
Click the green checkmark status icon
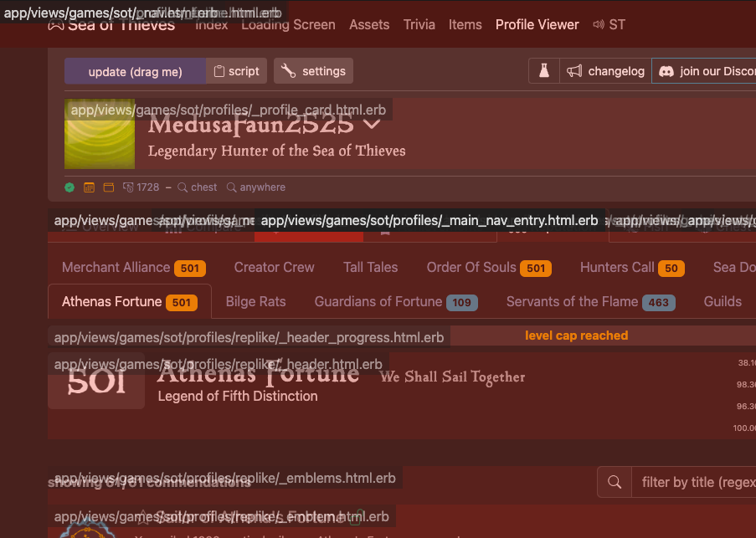[69, 187]
